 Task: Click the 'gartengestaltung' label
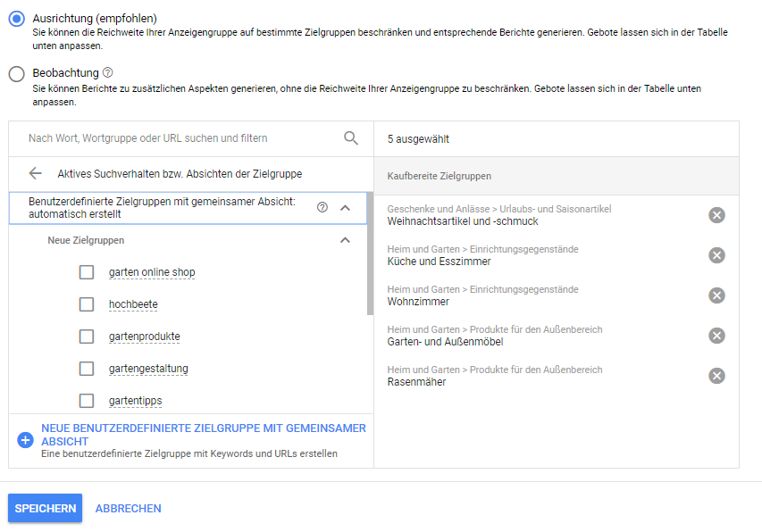(x=148, y=369)
